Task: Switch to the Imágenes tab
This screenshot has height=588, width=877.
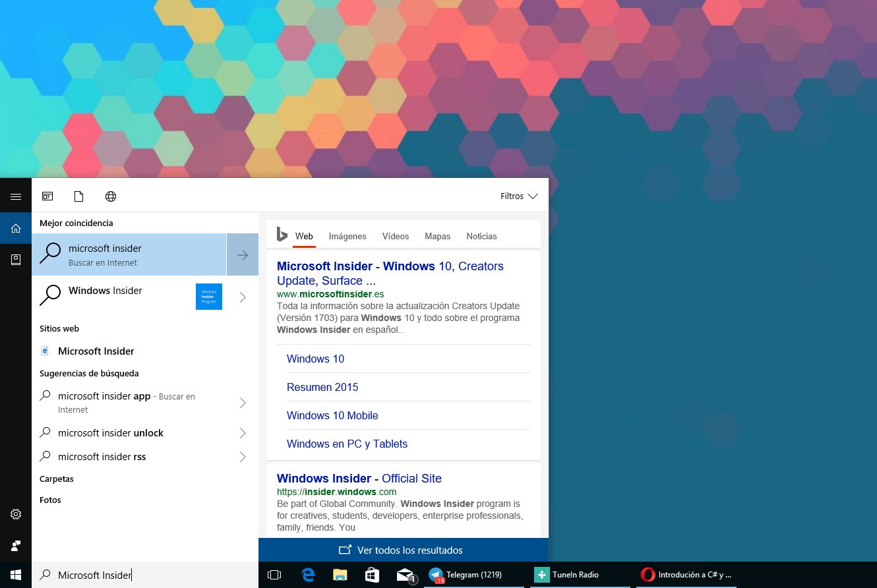Action: pyautogui.click(x=348, y=236)
